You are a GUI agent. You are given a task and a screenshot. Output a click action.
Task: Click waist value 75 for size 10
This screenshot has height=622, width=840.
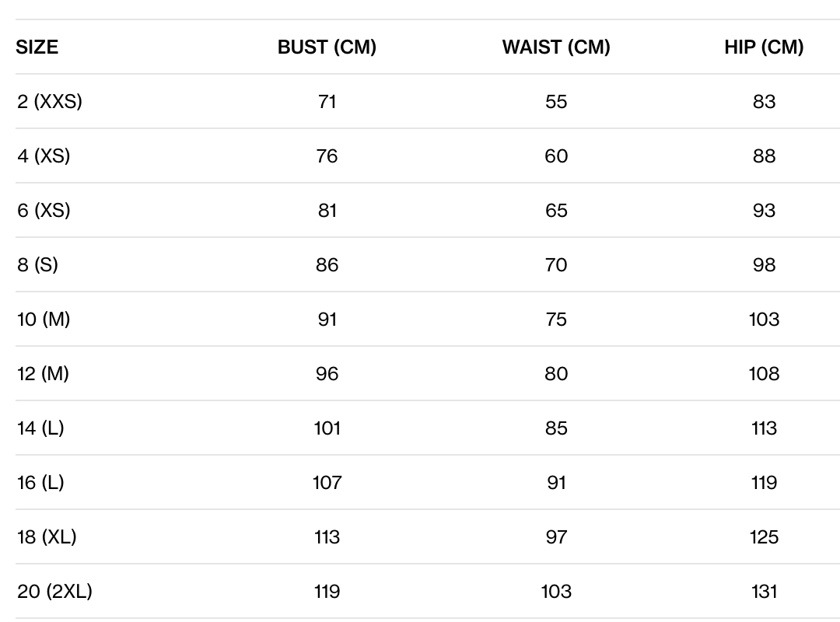556,320
